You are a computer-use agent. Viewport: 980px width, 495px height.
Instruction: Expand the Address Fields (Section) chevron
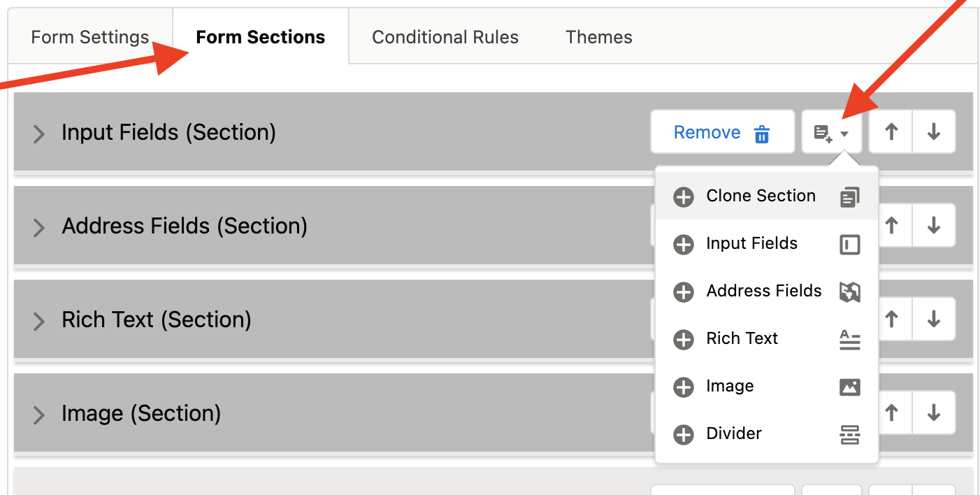click(x=39, y=227)
